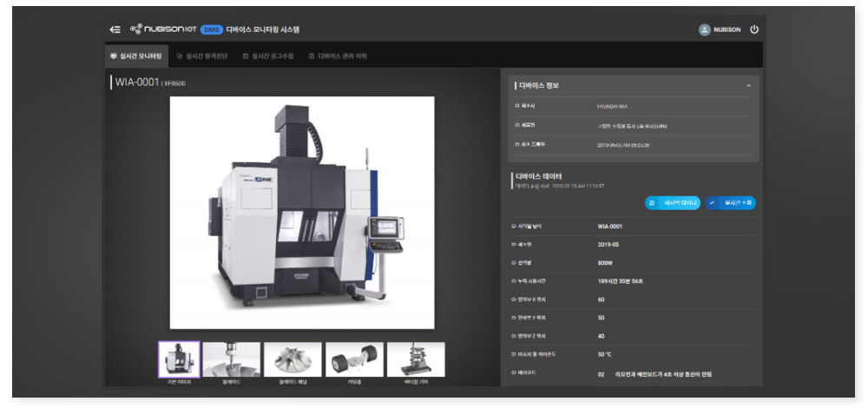The height and width of the screenshot is (408, 868).
Task: Switch to the 실시간 로그수집 tab
Action: point(268,56)
